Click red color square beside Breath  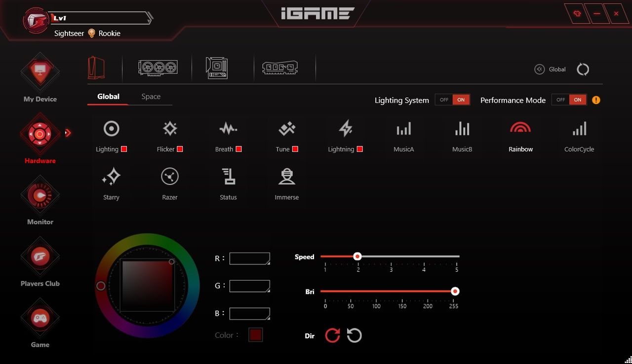pyautogui.click(x=238, y=149)
